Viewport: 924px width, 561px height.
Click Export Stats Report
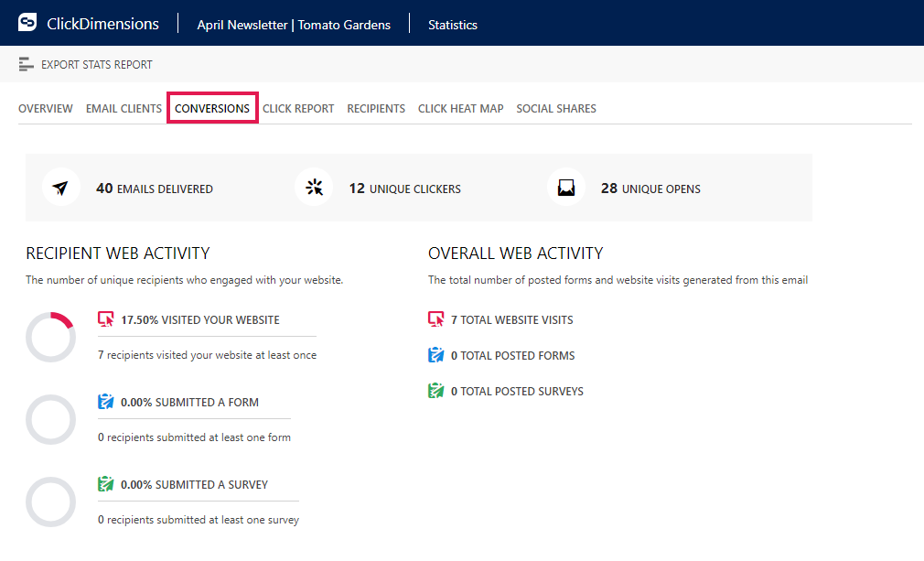coord(97,65)
